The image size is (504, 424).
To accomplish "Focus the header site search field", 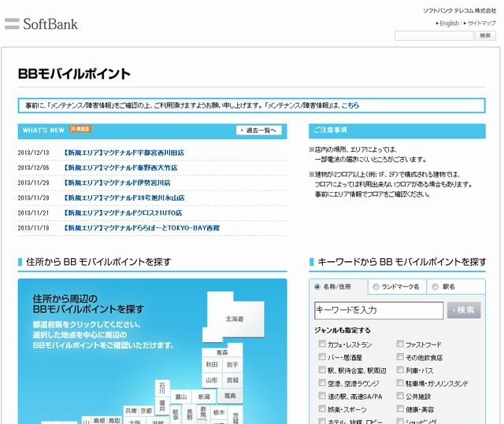I will click(434, 35).
